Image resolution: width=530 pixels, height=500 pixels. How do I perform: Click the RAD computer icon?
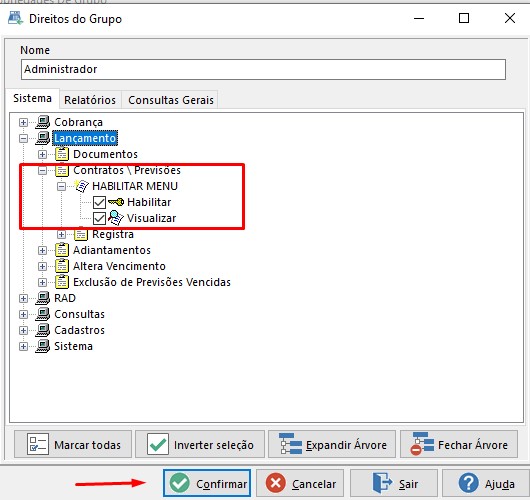coord(43,298)
